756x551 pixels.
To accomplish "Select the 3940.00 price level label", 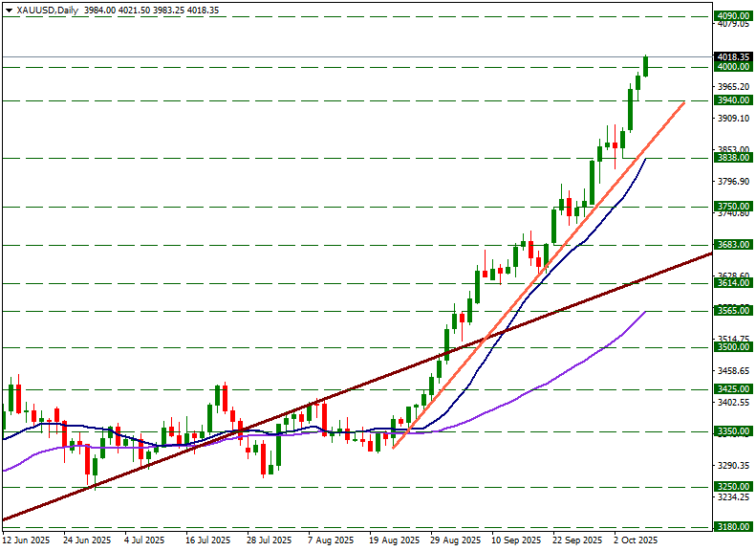I will 732,100.
